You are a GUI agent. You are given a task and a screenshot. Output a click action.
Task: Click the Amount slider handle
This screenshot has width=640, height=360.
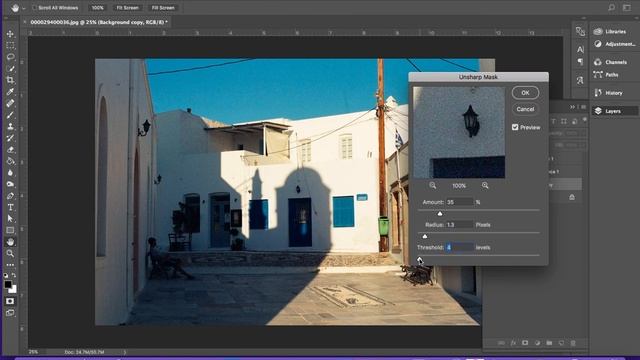pyautogui.click(x=440, y=213)
